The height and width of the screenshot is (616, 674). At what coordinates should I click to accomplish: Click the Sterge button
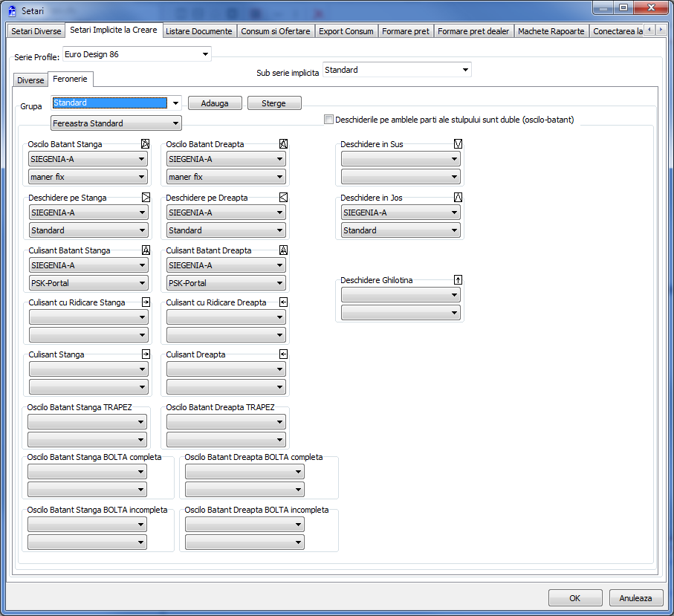273,103
